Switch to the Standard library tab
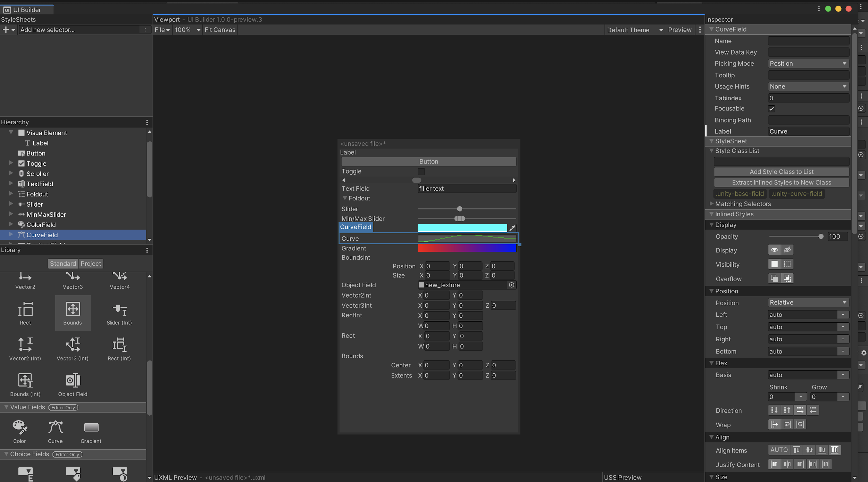Image resolution: width=868 pixels, height=482 pixels. tap(63, 264)
